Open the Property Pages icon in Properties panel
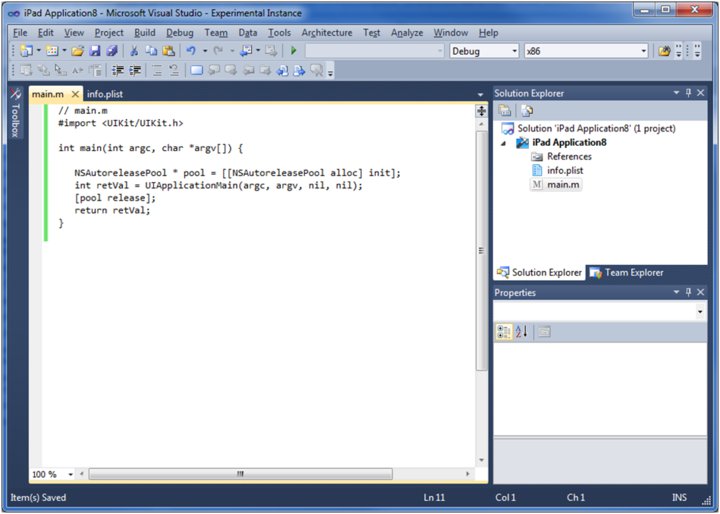Screen dimensions: 720x514 544,332
